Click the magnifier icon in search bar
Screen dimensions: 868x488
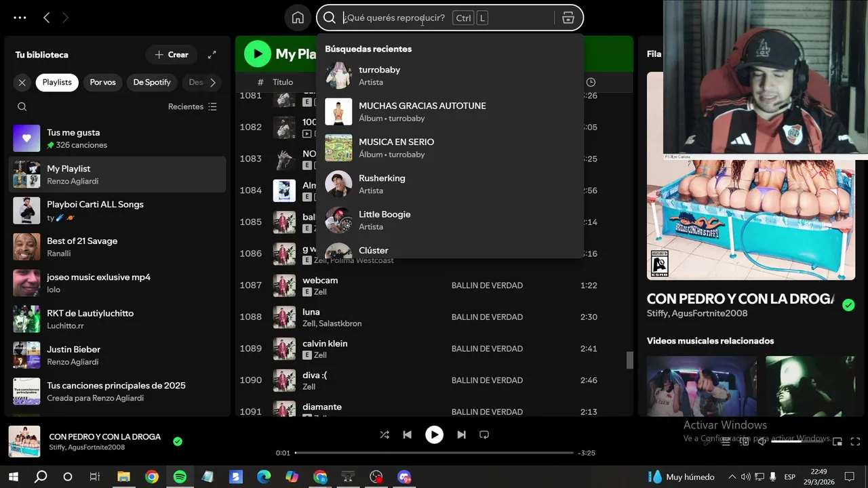(330, 18)
